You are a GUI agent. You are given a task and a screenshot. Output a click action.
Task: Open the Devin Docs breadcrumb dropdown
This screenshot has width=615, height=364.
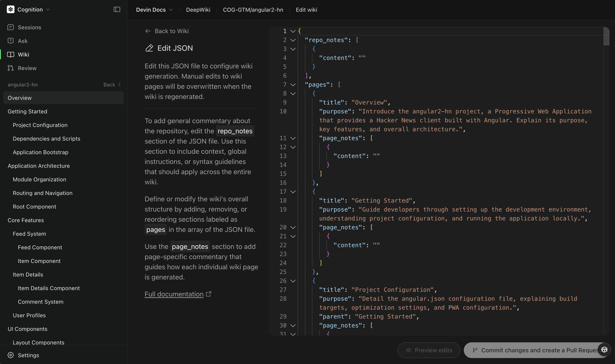click(171, 10)
